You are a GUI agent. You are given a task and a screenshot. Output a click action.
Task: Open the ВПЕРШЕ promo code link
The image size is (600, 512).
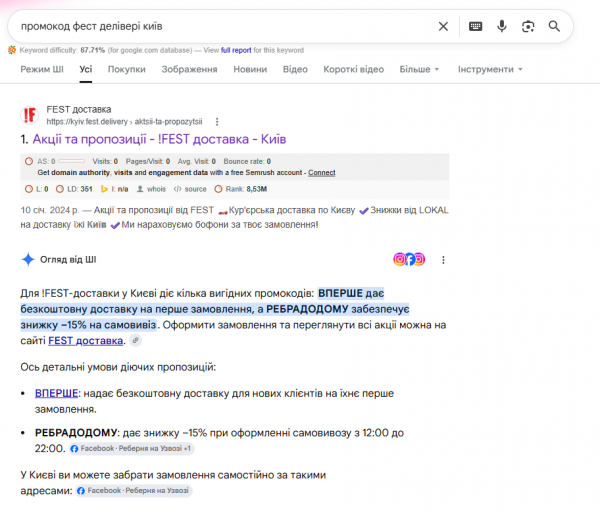click(56, 393)
